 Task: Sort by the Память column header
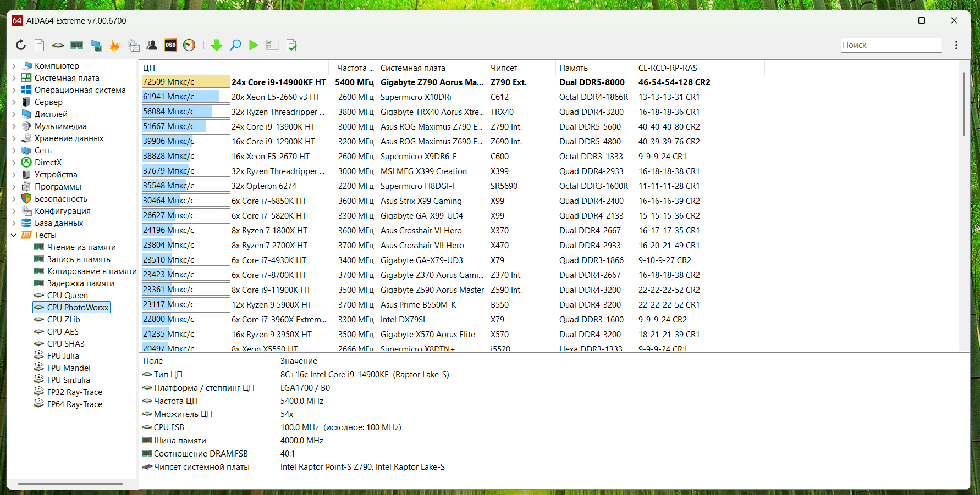[x=595, y=68]
